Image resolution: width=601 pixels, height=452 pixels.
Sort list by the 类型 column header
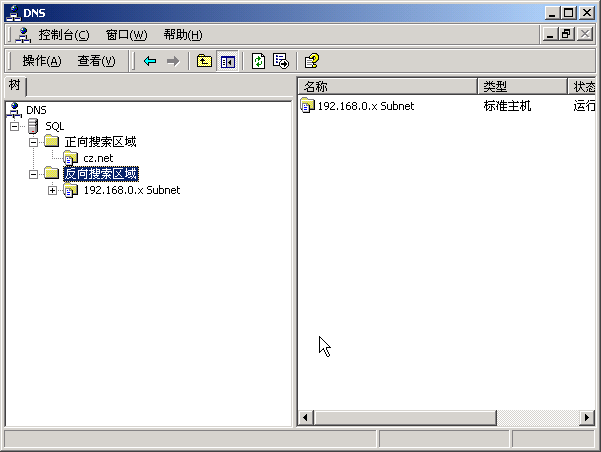click(x=522, y=87)
